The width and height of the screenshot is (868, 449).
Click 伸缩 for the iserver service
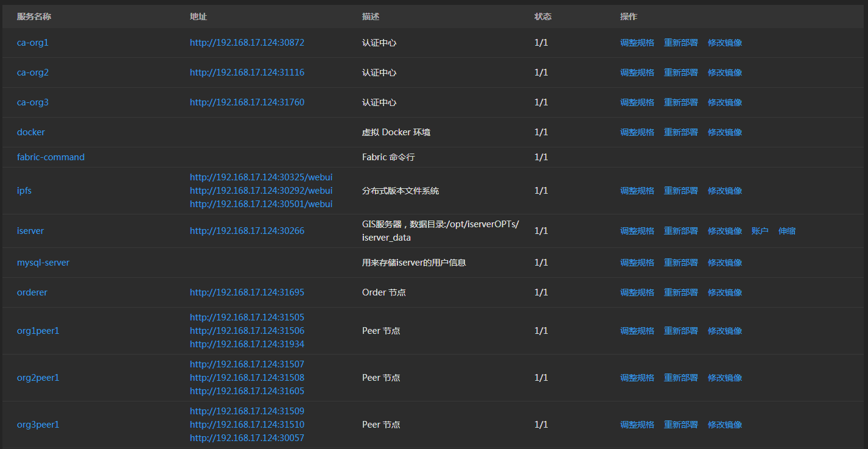pos(786,231)
